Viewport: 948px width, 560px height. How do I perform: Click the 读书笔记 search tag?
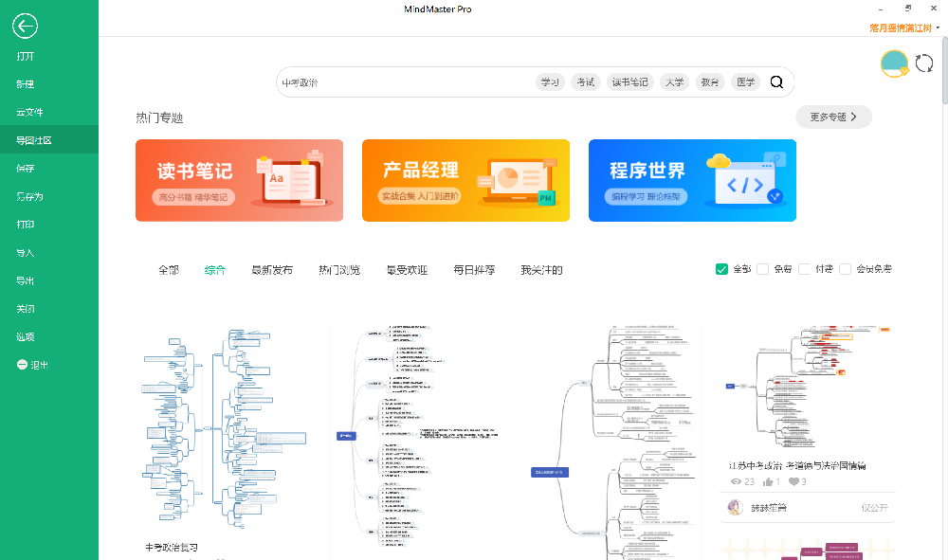[629, 82]
